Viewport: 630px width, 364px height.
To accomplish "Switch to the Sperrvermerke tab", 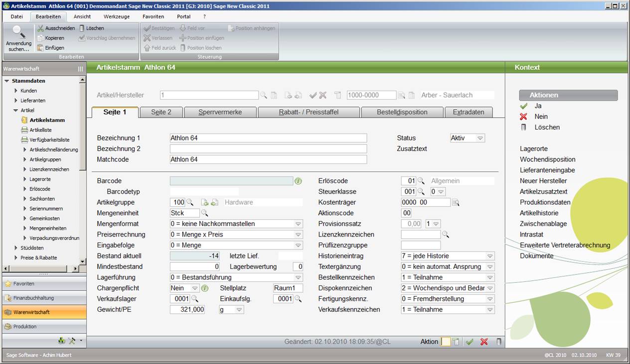I will click(x=220, y=112).
